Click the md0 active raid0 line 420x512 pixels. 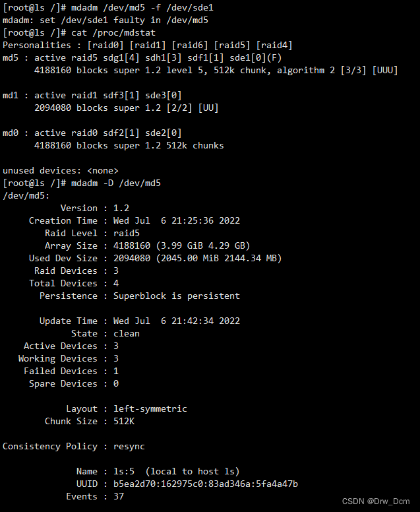click(x=92, y=133)
